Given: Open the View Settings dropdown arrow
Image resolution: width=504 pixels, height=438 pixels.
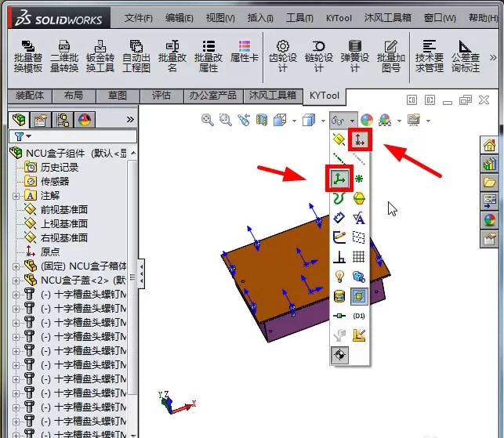Looking at the screenshot, I should click(428, 121).
